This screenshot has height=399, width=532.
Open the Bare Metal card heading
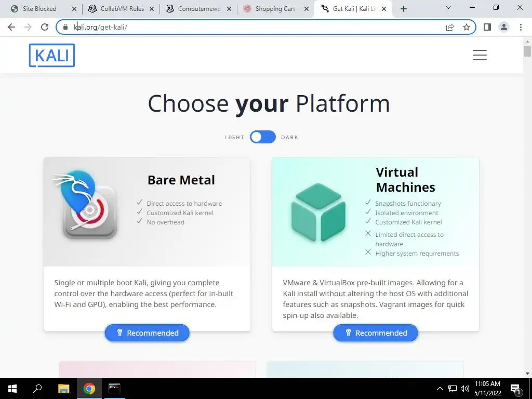coord(181,180)
